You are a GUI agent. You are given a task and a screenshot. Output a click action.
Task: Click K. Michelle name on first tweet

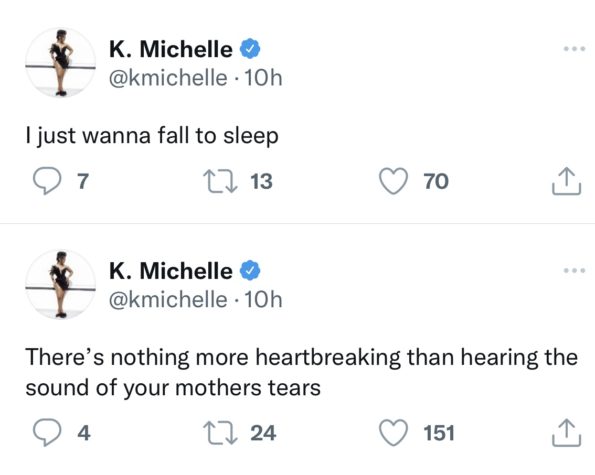pyautogui.click(x=171, y=49)
